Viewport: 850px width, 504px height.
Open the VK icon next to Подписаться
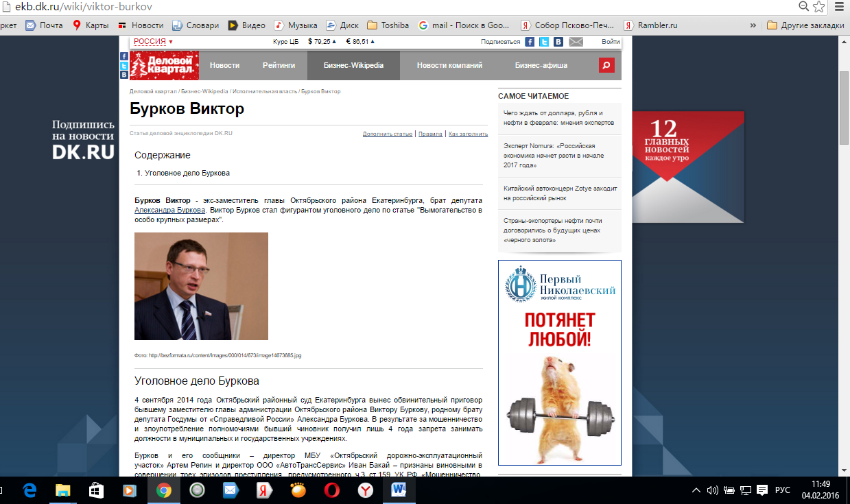click(558, 42)
